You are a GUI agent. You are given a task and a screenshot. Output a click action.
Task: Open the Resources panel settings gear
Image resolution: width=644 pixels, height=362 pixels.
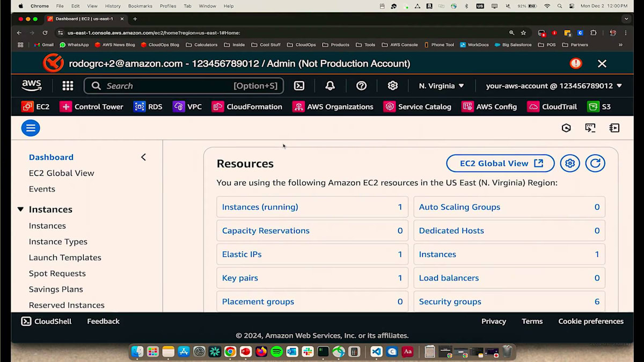click(x=570, y=164)
